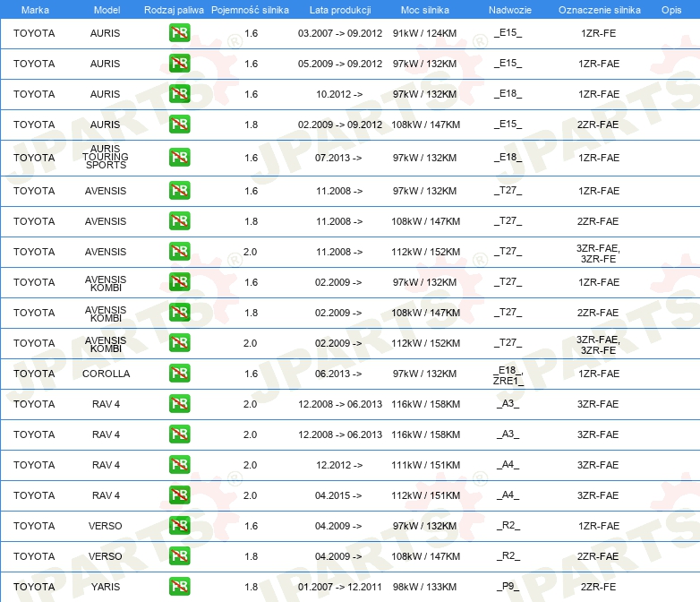Select the '_E18_, ZRE1_' body cell
The image size is (700, 602).
(x=508, y=375)
